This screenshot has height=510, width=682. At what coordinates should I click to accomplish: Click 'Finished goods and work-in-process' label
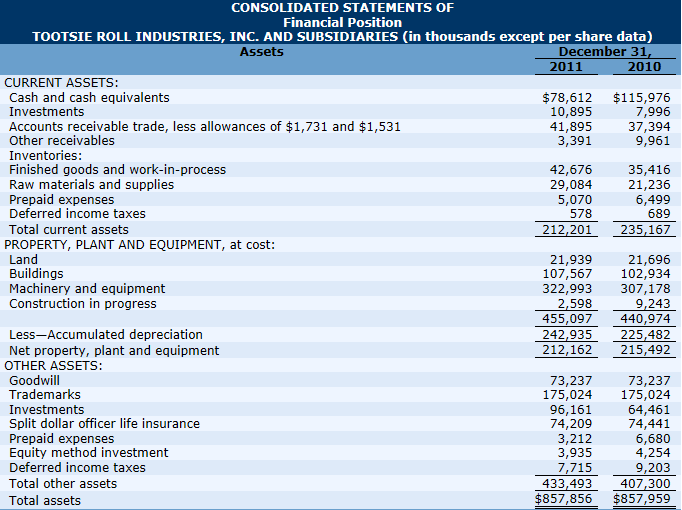point(117,170)
